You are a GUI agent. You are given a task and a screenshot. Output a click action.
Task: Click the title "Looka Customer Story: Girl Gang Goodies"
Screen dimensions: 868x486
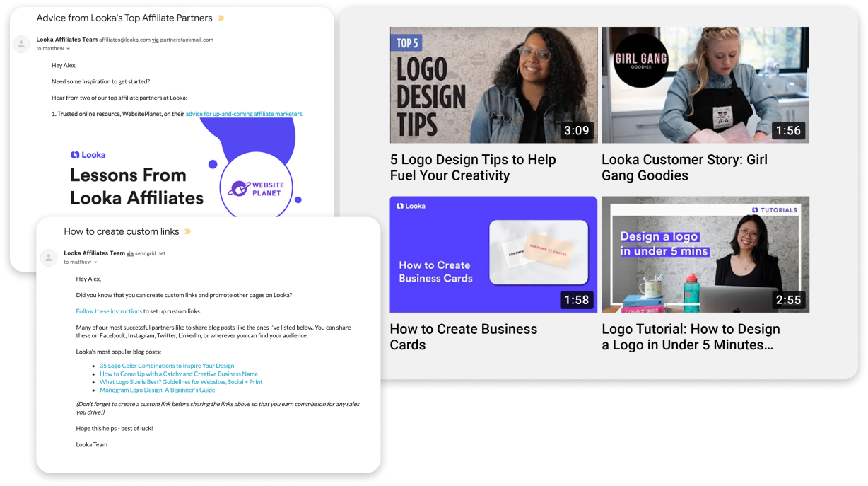(684, 168)
